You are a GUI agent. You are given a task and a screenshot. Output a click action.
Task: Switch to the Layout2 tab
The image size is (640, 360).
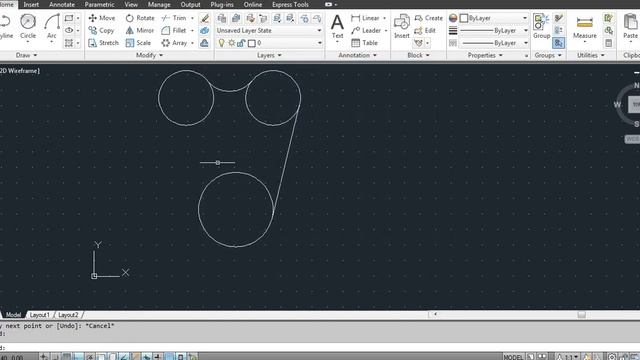(68, 315)
